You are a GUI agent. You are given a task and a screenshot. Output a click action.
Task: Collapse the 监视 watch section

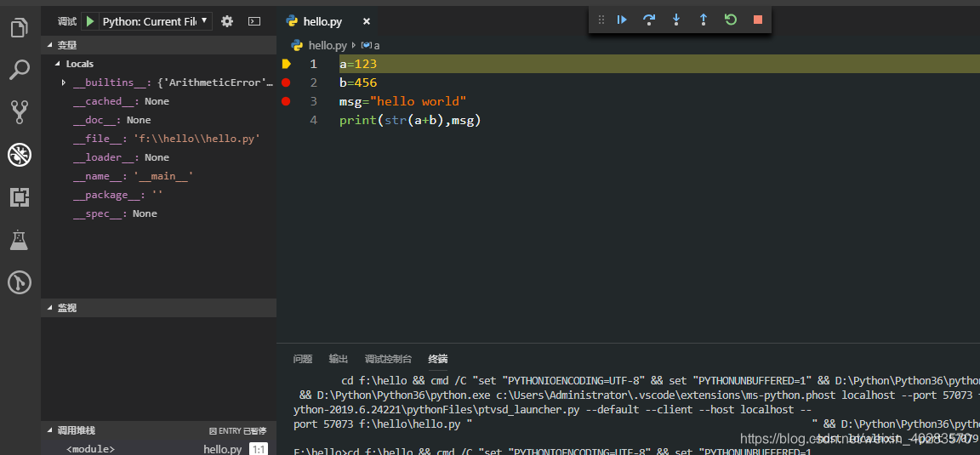(159, 308)
